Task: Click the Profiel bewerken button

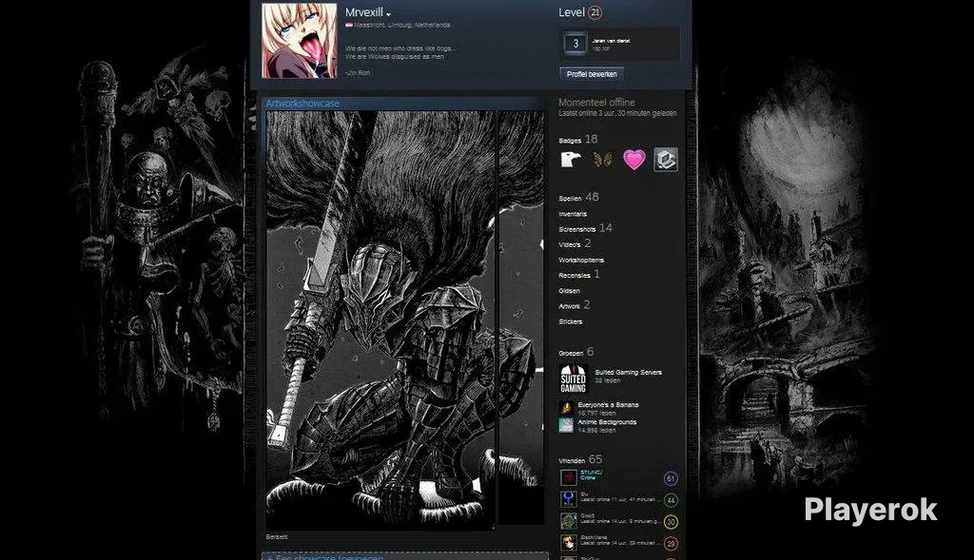Action: (592, 73)
